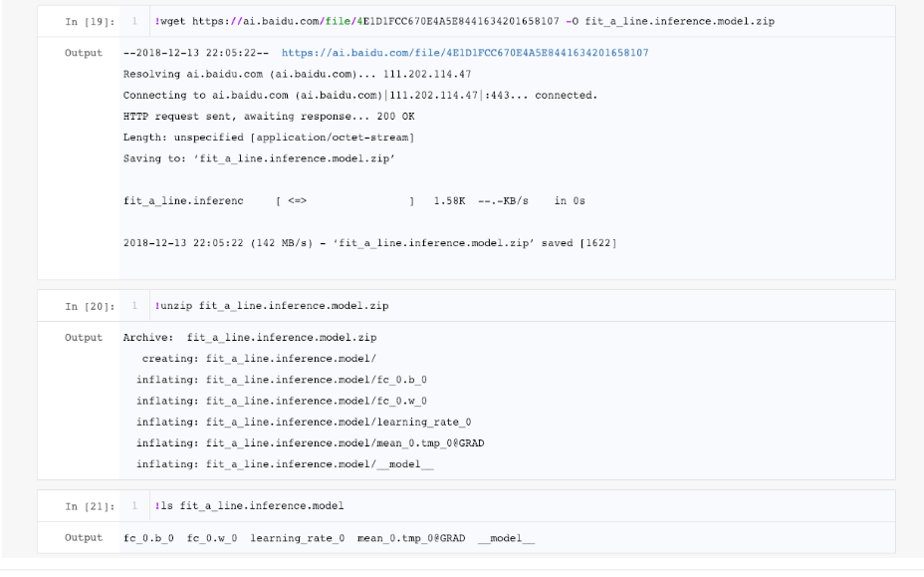924x577 pixels.
Task: Click the Output label of ls cell
Action: [x=84, y=537]
